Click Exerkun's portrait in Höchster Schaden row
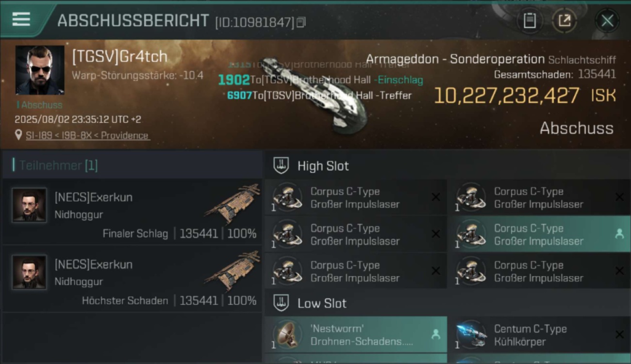 click(29, 272)
